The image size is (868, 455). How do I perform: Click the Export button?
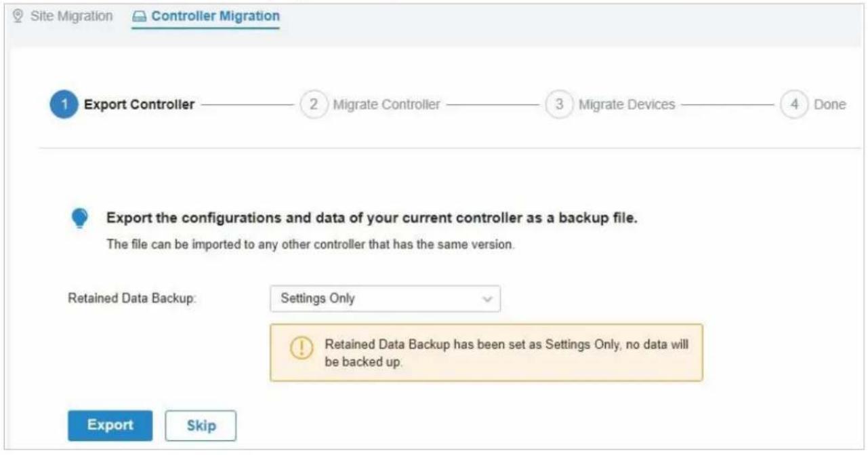click(110, 425)
